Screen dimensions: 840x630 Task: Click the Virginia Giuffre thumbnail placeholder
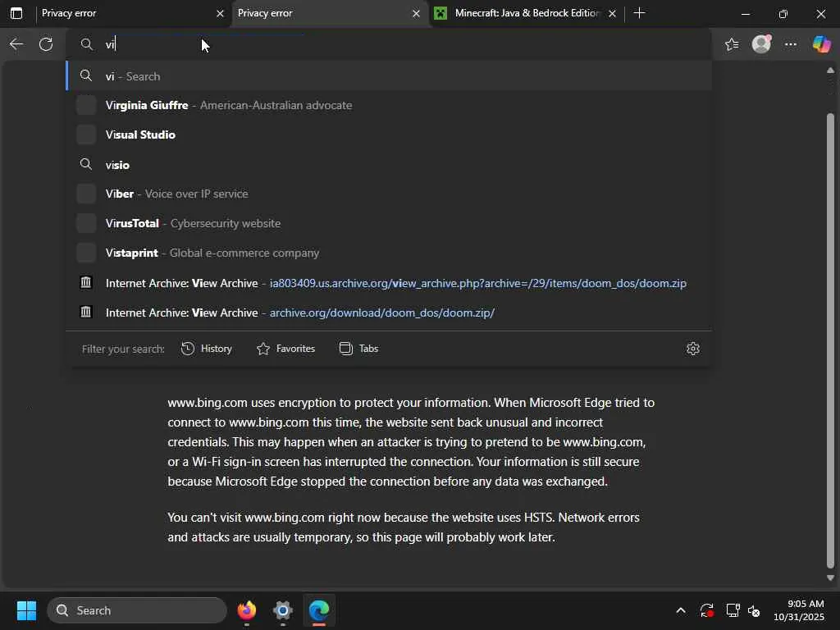tap(85, 106)
